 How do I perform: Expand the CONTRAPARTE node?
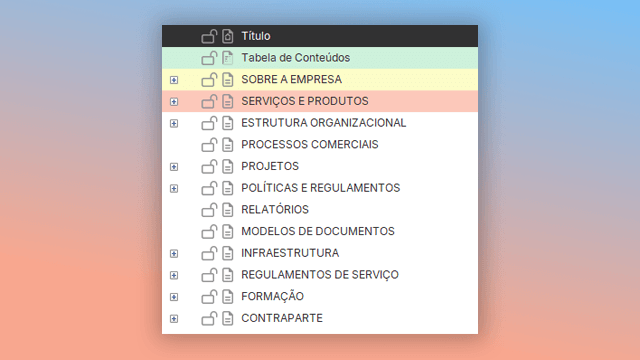[174, 318]
